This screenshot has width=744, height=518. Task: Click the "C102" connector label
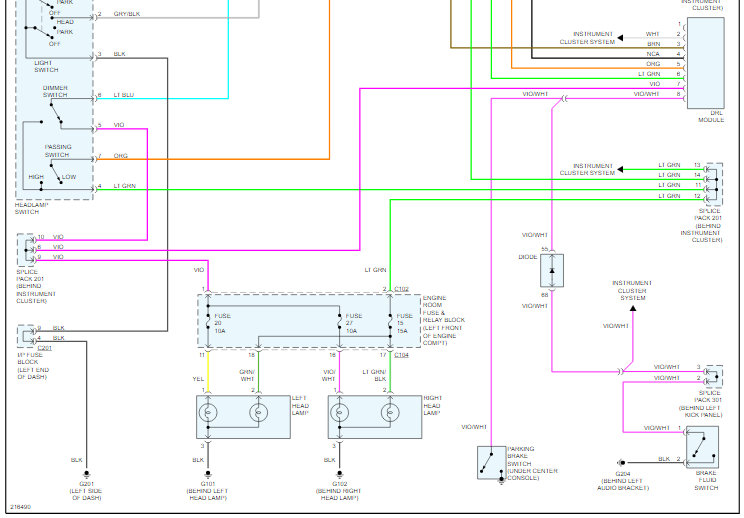[401, 289]
